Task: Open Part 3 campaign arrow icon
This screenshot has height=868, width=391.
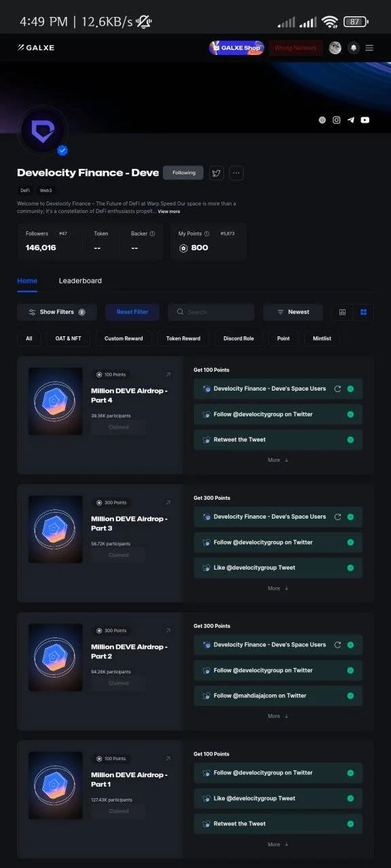Action: tap(168, 502)
